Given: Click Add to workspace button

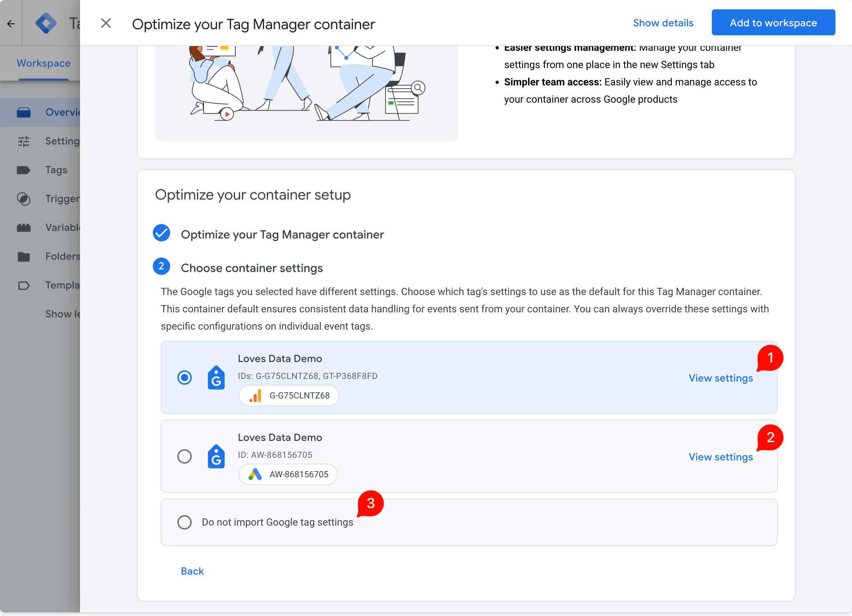Looking at the screenshot, I should (x=773, y=23).
